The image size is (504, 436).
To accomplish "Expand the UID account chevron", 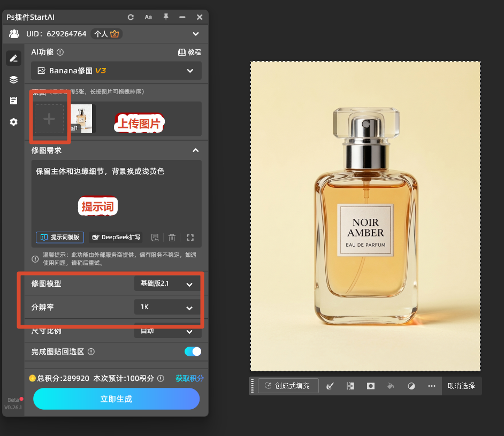I will pyautogui.click(x=196, y=34).
